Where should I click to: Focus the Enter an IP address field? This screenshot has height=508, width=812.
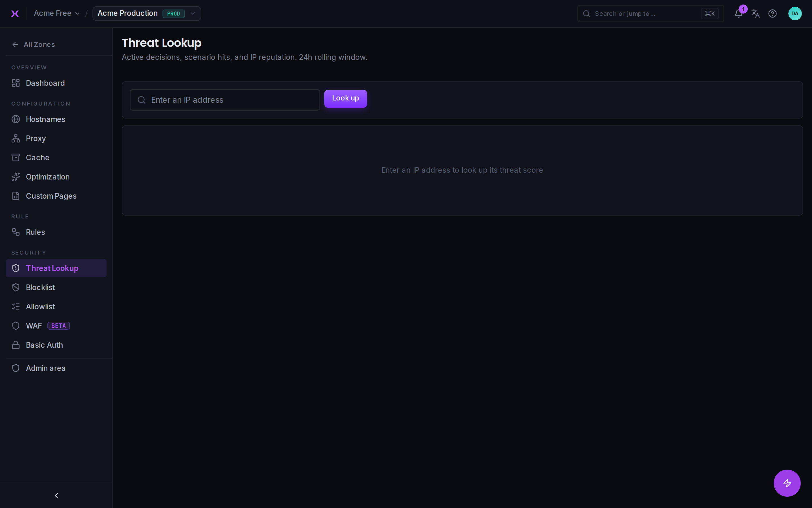pyautogui.click(x=225, y=100)
